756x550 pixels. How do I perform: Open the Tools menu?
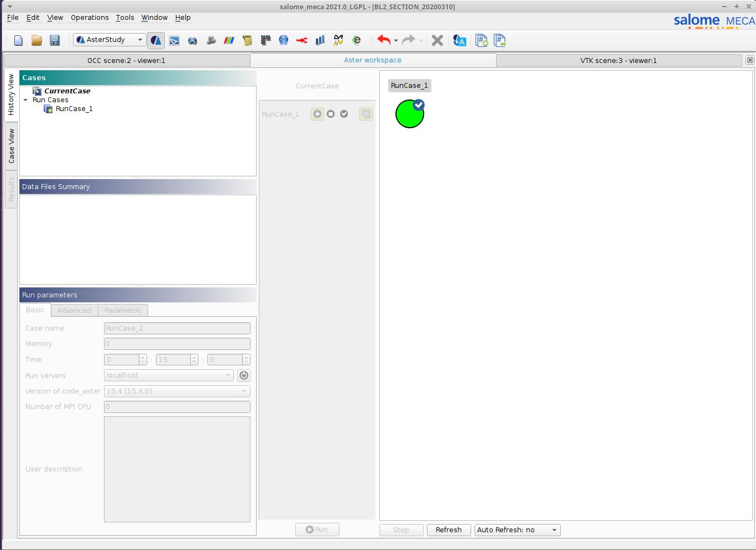(125, 18)
